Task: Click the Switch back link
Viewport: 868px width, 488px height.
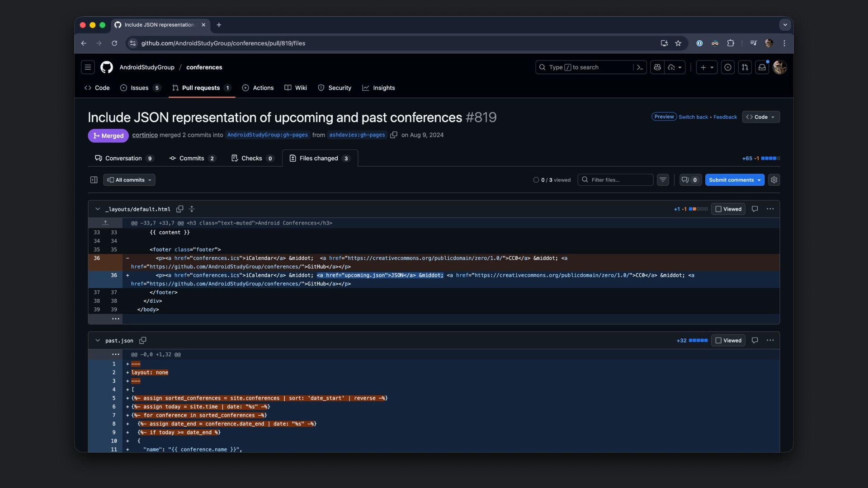Action: pyautogui.click(x=693, y=117)
